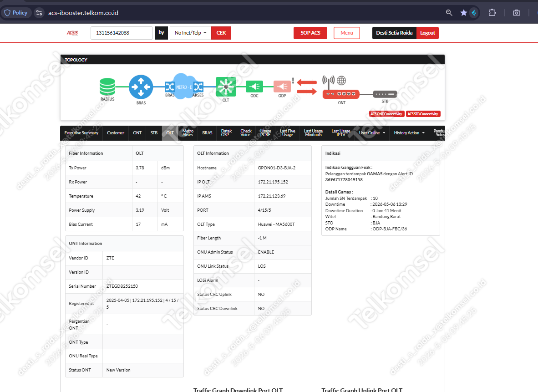This screenshot has height=392, width=538.
Task: Switch to Usage PCRF tab
Action: tap(265, 133)
